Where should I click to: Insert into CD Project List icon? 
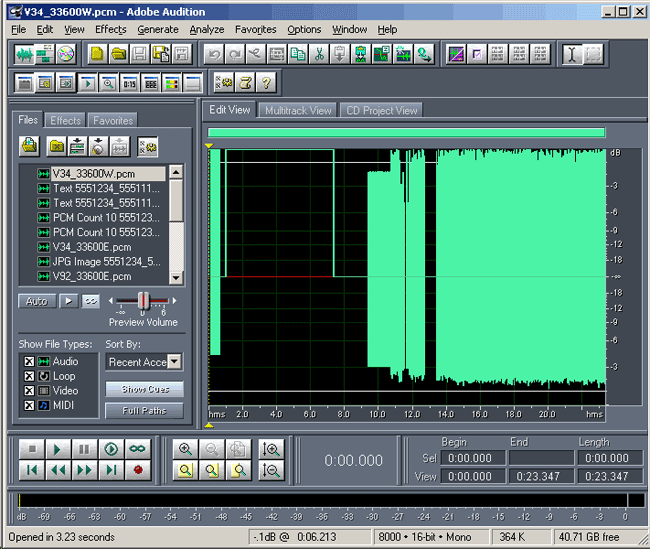pyautogui.click(x=98, y=146)
